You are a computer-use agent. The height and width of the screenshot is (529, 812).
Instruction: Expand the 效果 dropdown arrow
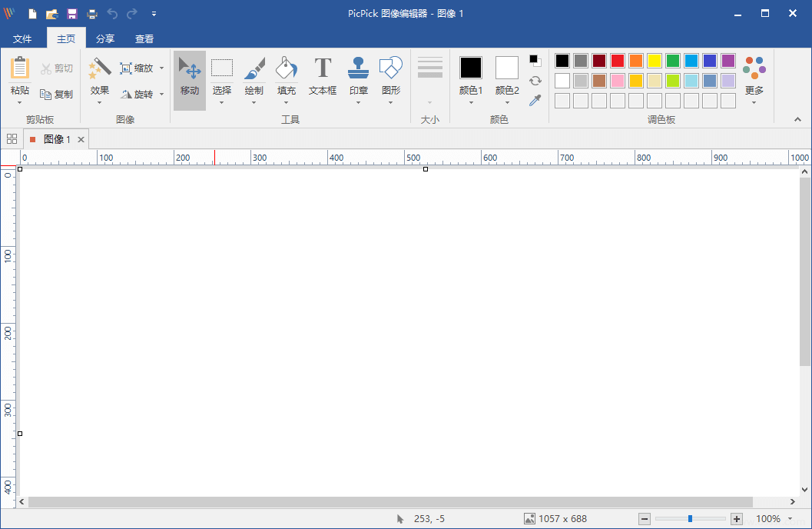click(x=99, y=102)
